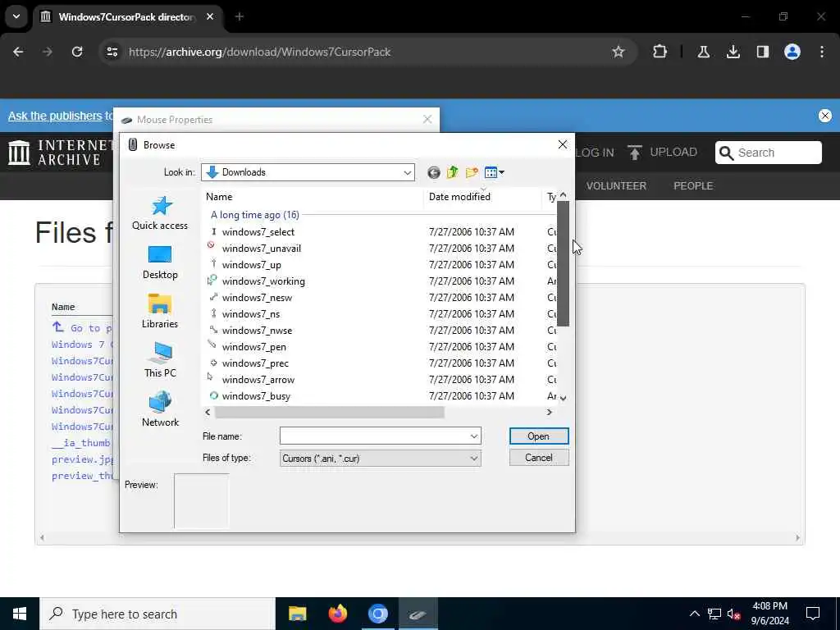Click the Cancel button in Browse

539,458
